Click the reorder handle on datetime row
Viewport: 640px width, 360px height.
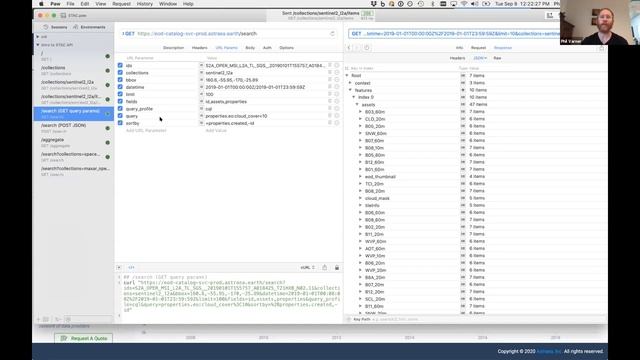[x=330, y=87]
